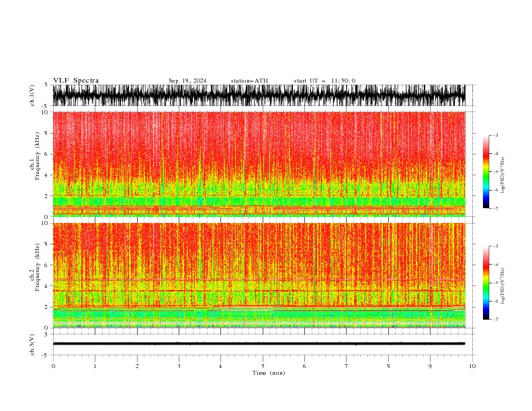Click the 'VLF Spectra' title text
The image size is (532, 411).
[x=76, y=81]
